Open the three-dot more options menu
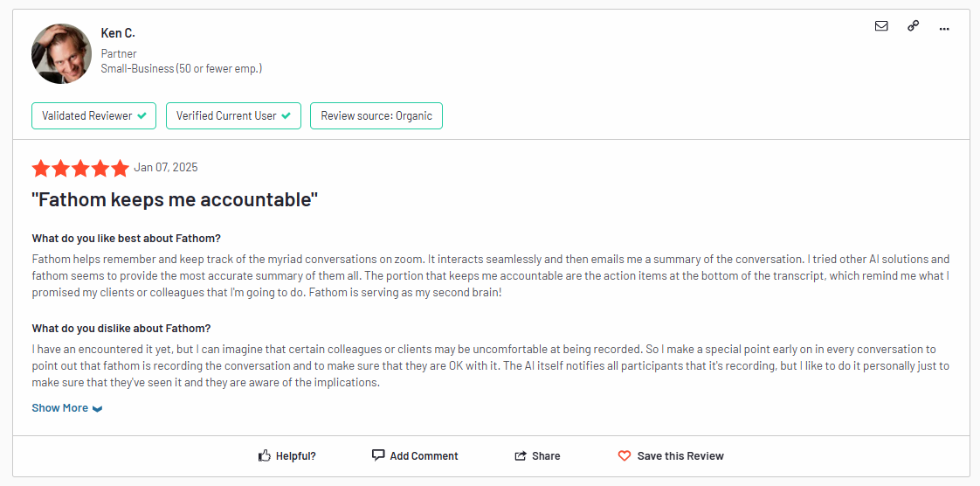Image resolution: width=980 pixels, height=486 pixels. point(944,28)
